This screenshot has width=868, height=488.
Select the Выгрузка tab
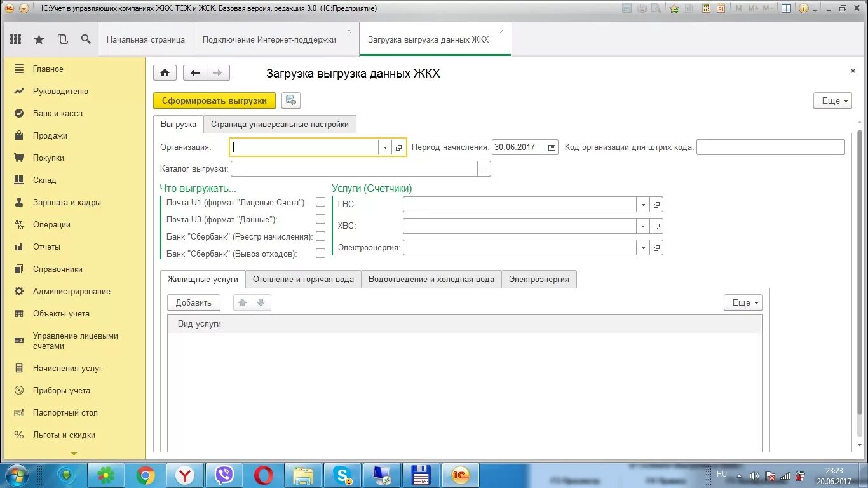179,124
